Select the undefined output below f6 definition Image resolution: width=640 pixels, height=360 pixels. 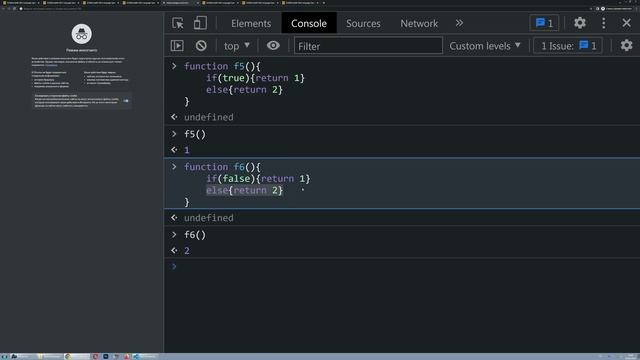click(x=209, y=218)
